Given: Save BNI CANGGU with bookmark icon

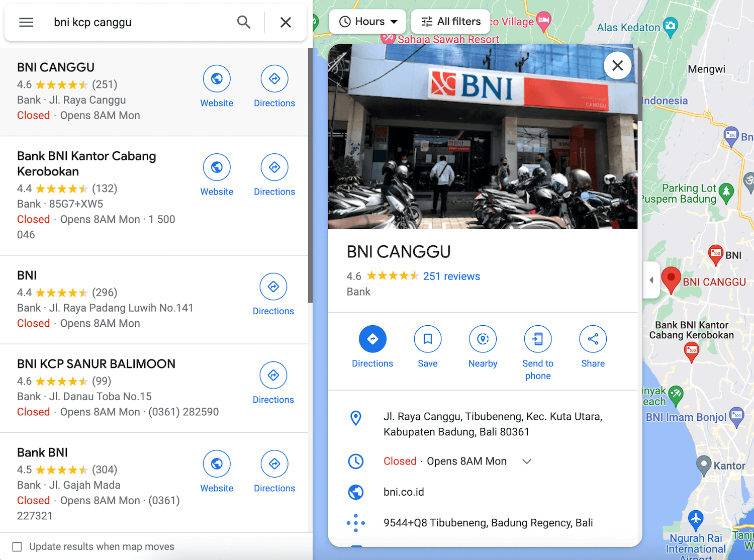Looking at the screenshot, I should click(428, 339).
